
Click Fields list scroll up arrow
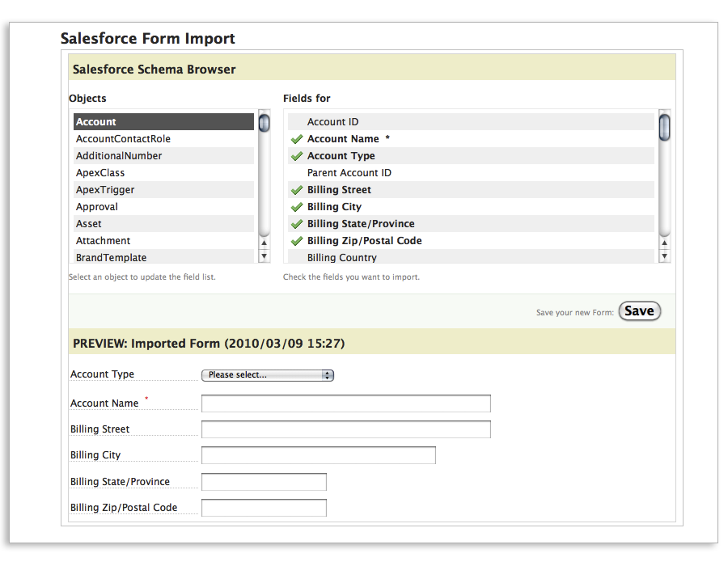coord(665,243)
